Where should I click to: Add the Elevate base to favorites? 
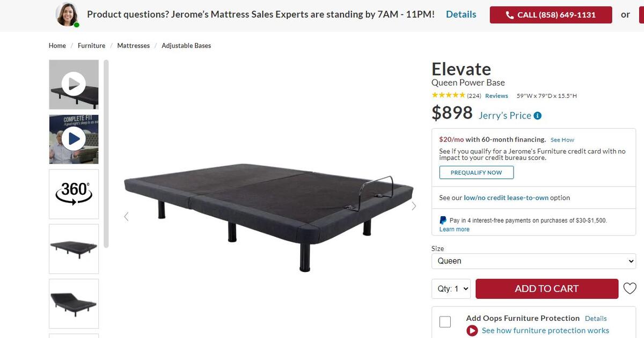pos(630,288)
